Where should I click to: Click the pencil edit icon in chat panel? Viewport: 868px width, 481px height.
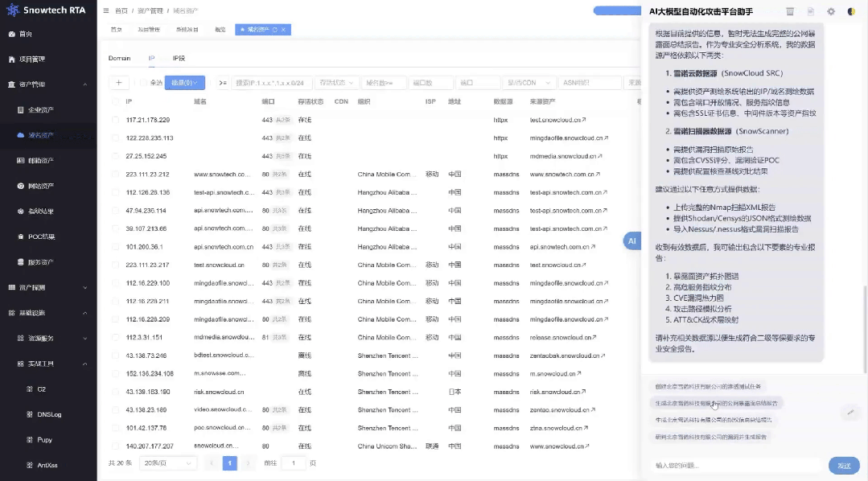pos(850,412)
